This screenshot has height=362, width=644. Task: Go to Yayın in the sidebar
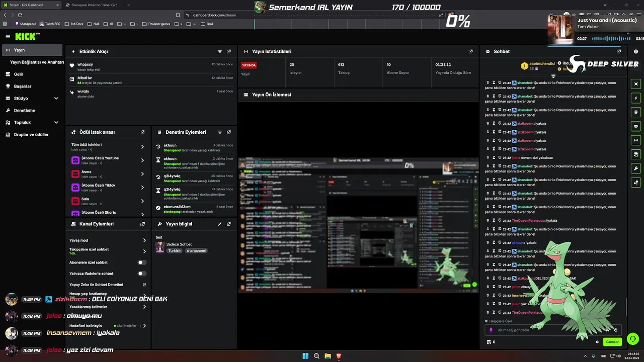32,50
